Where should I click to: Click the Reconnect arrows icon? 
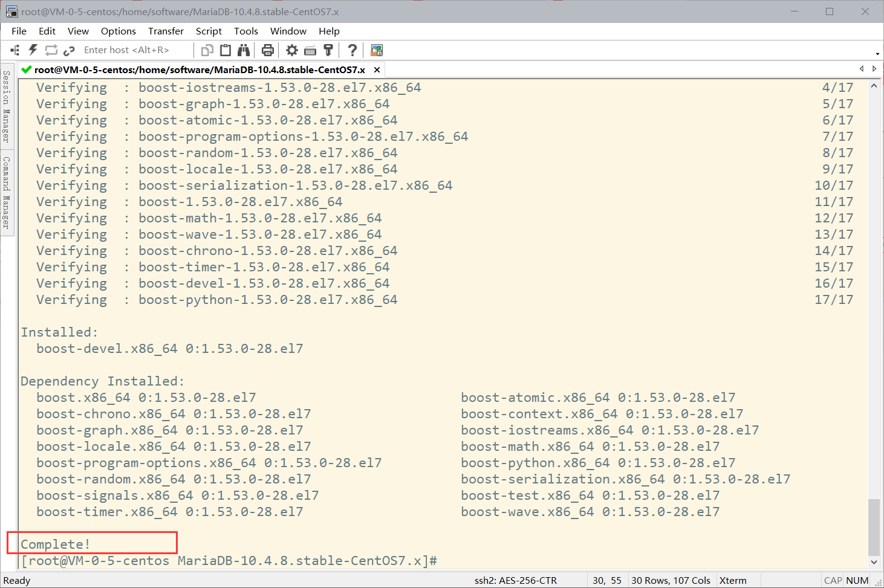pos(51,50)
